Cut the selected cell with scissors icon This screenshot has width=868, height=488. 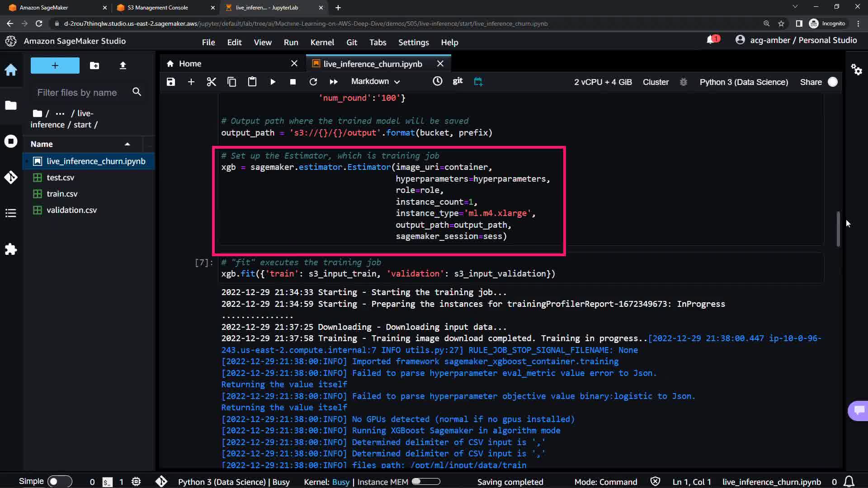coord(211,82)
